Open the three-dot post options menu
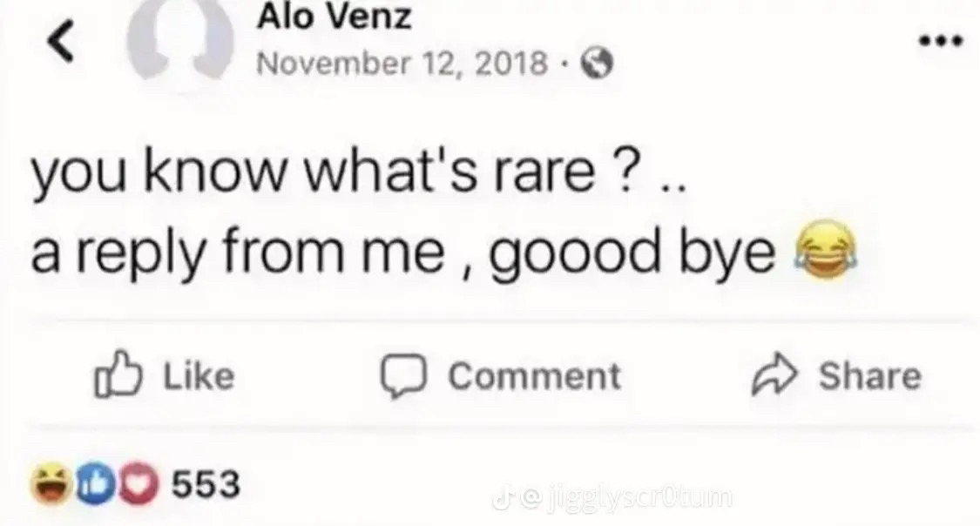The width and height of the screenshot is (980, 526). tap(941, 41)
